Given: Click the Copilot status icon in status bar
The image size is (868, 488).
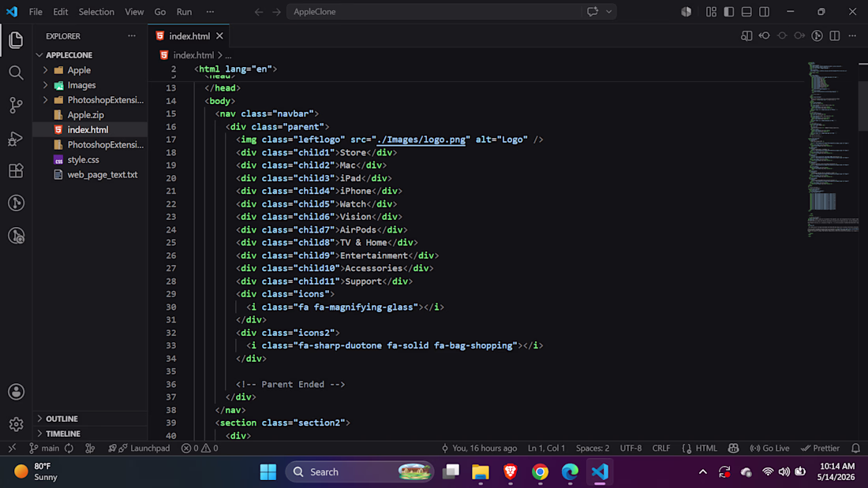Looking at the screenshot, I should (x=734, y=448).
